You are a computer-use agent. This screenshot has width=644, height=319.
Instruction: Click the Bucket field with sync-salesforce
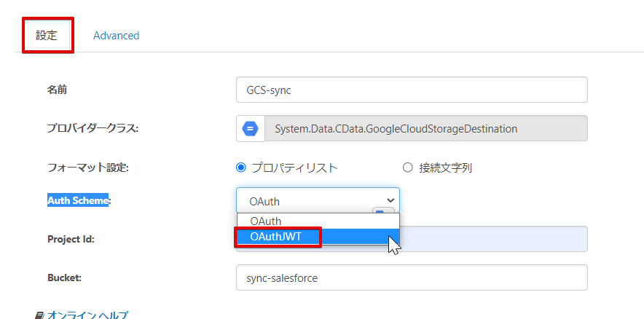click(412, 278)
